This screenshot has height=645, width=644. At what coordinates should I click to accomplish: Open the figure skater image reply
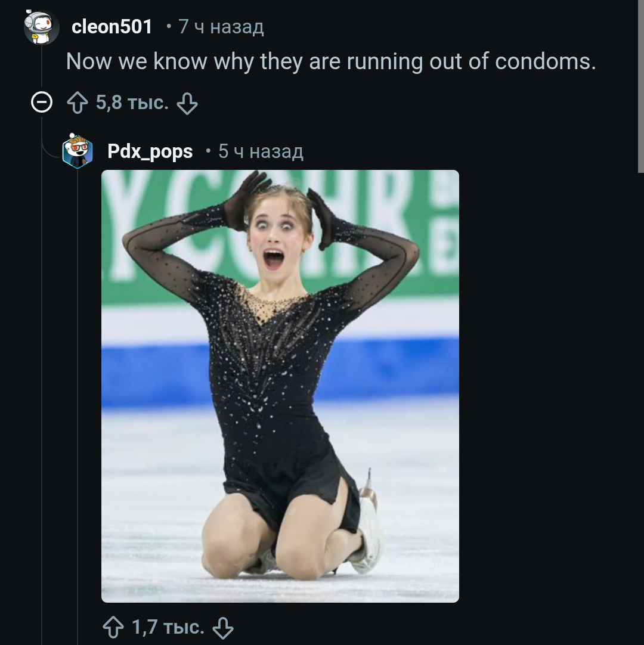click(280, 386)
